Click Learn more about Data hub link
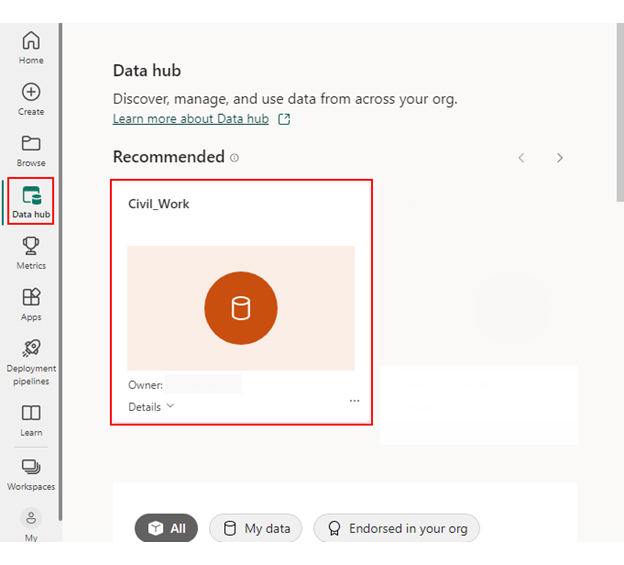Screen dimensions: 624x565 [x=191, y=119]
